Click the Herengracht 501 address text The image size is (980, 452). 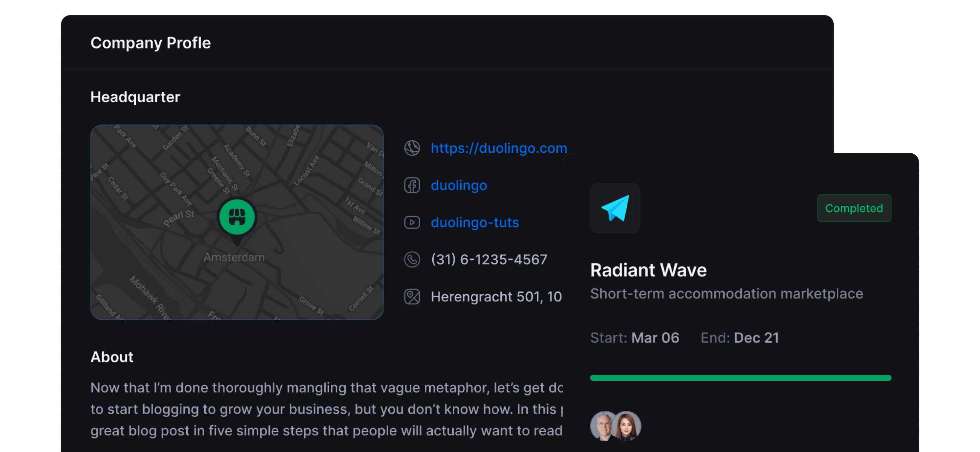(496, 296)
